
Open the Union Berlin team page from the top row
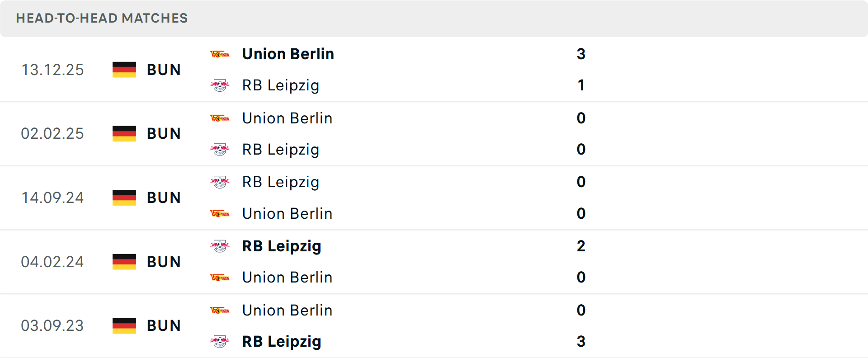(288, 54)
